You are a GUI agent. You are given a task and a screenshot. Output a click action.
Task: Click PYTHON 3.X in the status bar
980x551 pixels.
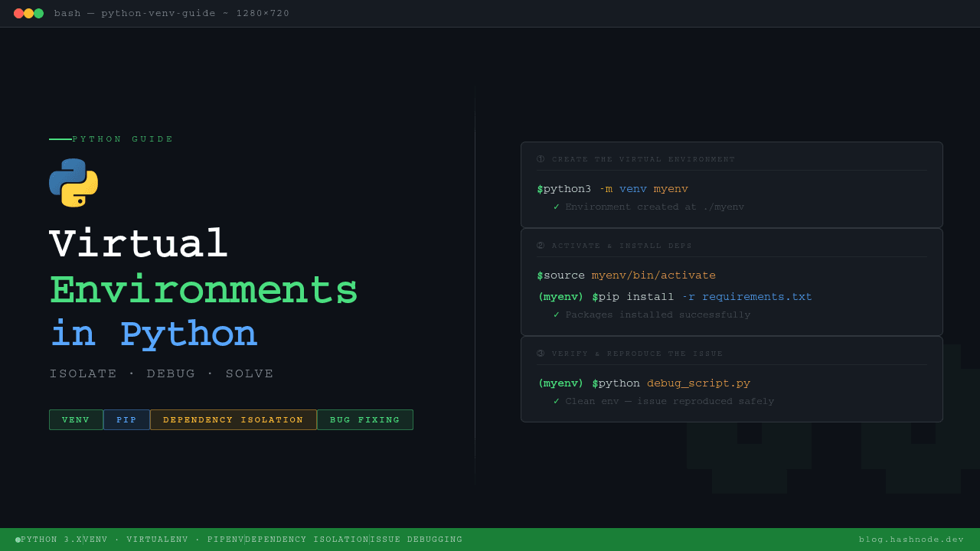click(x=51, y=540)
